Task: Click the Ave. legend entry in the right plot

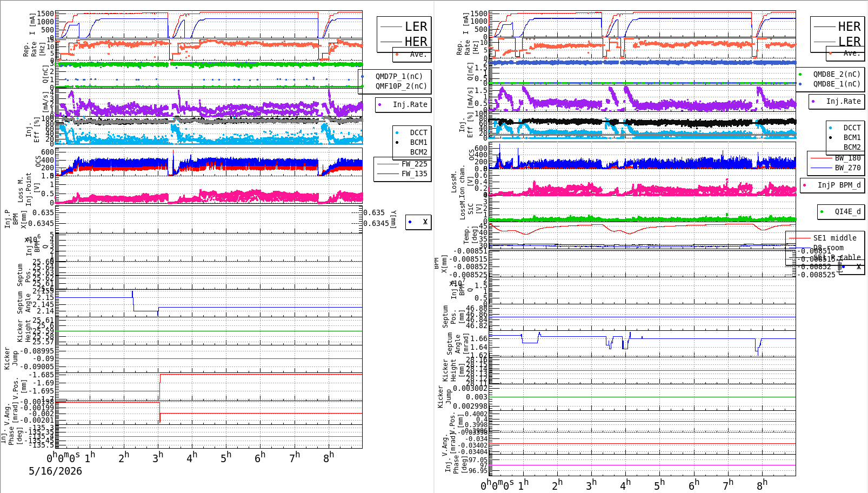Action: [852, 53]
